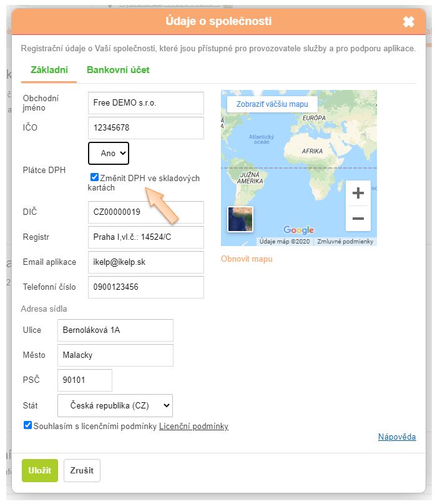Close the Údaje o společnosti dialog
The width and height of the screenshot is (435, 504).
[x=408, y=22]
